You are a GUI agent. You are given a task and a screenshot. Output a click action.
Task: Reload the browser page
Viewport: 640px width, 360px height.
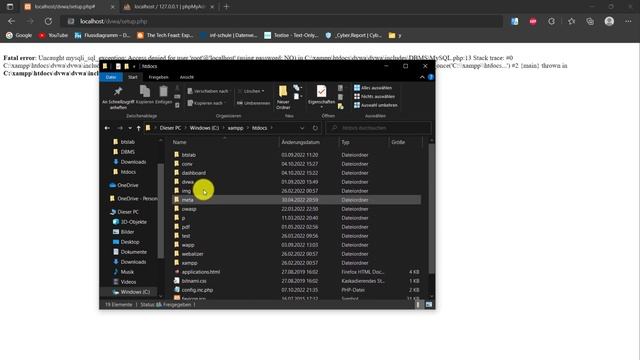pos(48,21)
